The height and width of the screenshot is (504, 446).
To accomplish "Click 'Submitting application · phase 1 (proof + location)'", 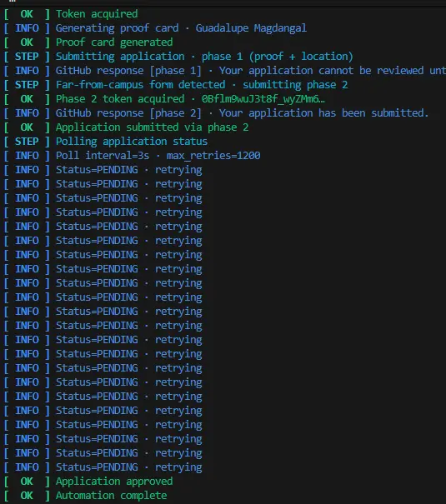I will click(178, 57).
